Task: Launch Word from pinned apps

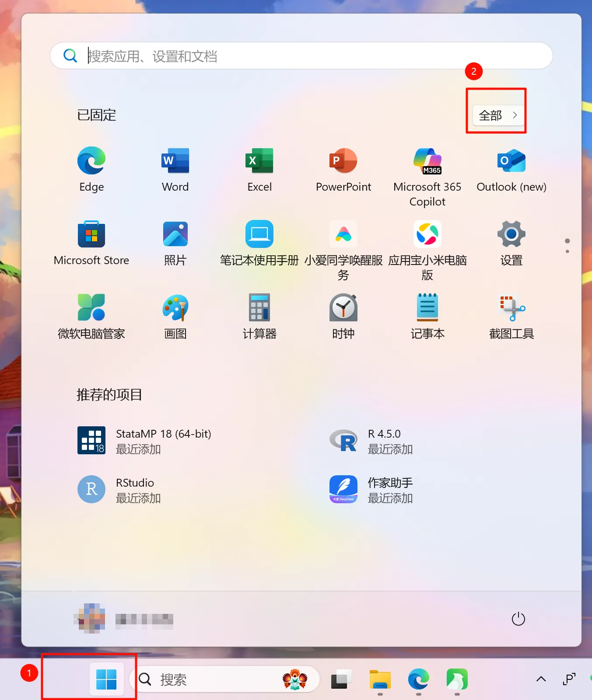Action: click(175, 170)
